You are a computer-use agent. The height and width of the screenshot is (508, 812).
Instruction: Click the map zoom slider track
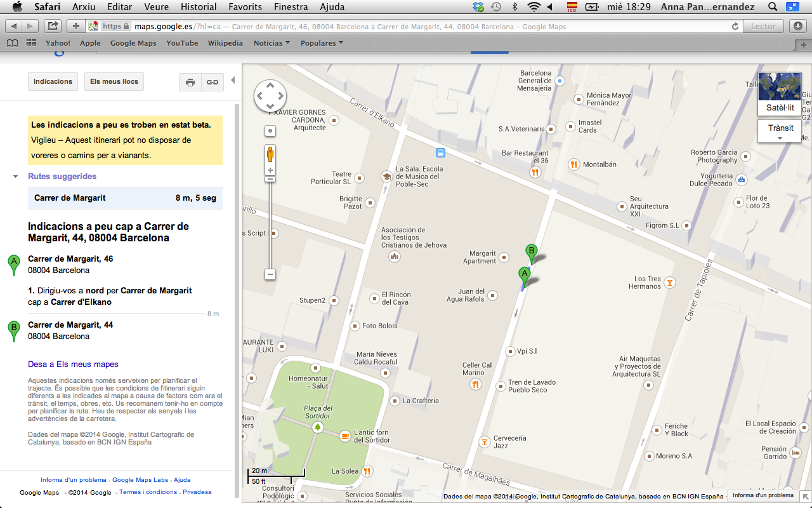click(x=270, y=222)
